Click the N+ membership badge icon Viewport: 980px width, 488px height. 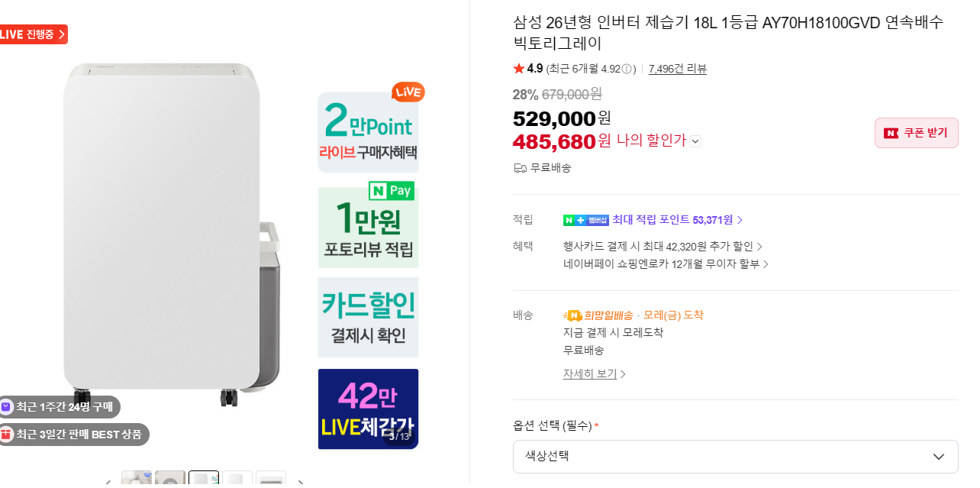pyautogui.click(x=585, y=220)
